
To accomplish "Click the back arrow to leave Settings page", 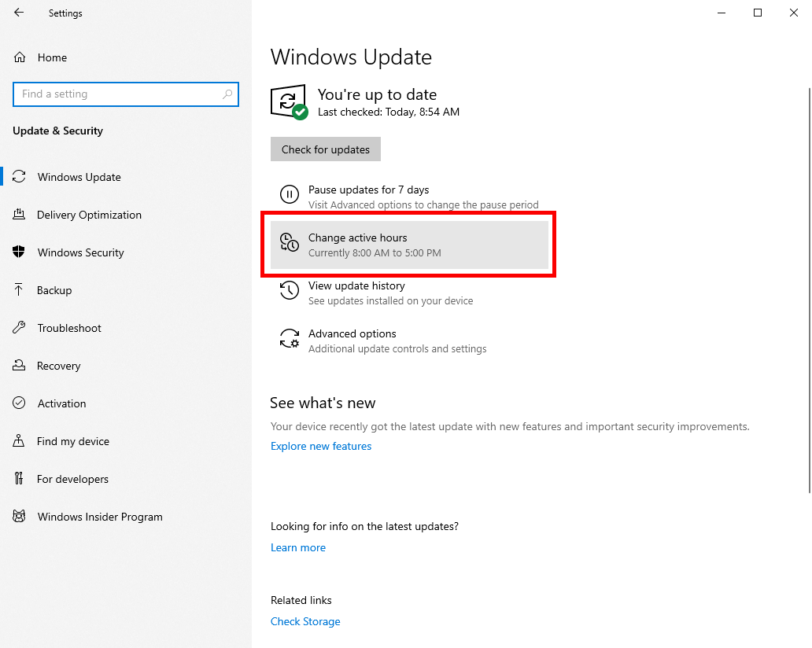I will 18,13.
